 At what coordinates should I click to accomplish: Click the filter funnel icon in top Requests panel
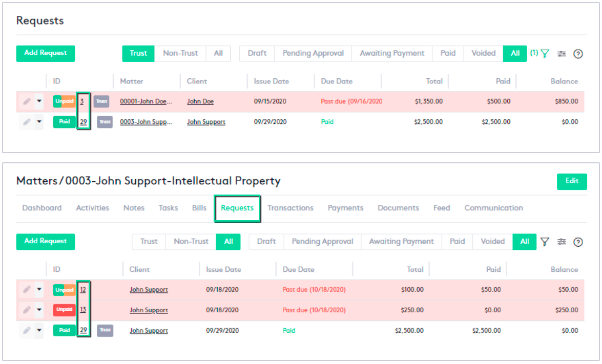click(545, 54)
